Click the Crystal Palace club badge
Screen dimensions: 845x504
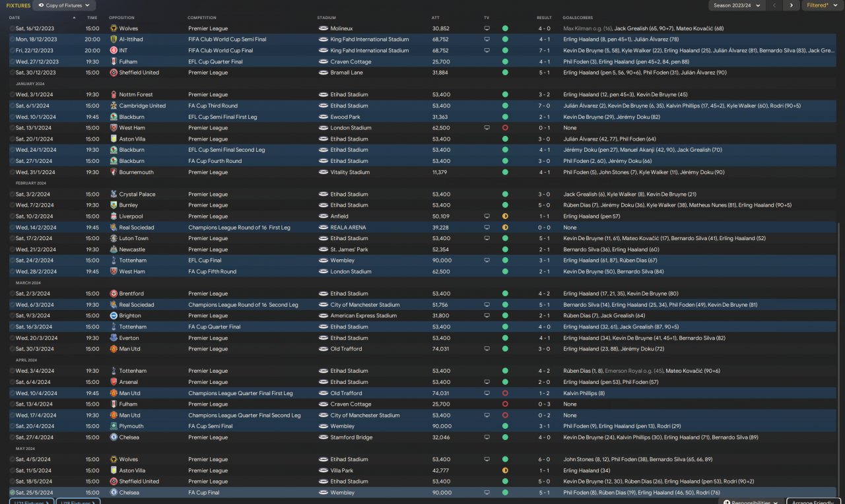click(x=114, y=195)
